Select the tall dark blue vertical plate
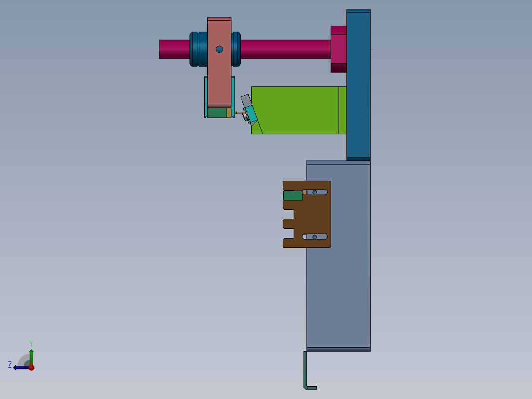532x399 pixels. point(358,85)
